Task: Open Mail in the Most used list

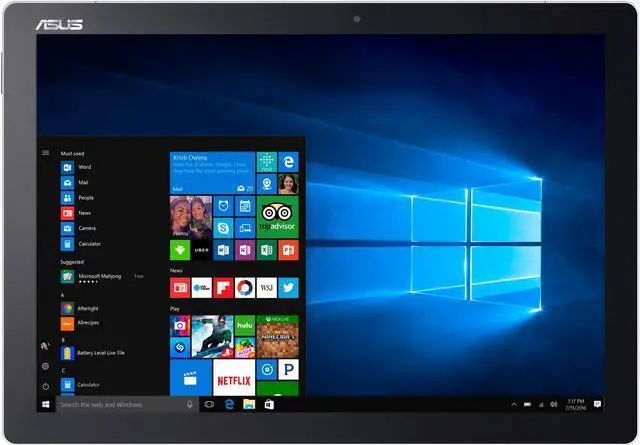Action: point(75,182)
